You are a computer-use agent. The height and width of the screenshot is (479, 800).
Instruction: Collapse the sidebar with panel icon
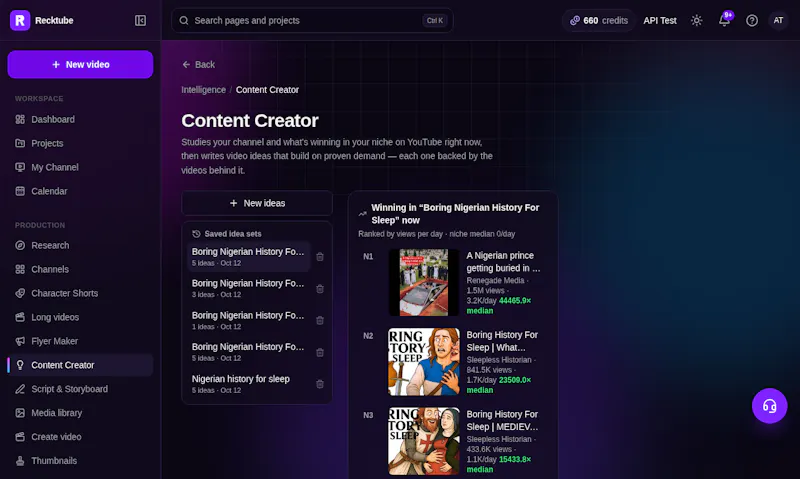pyautogui.click(x=140, y=20)
